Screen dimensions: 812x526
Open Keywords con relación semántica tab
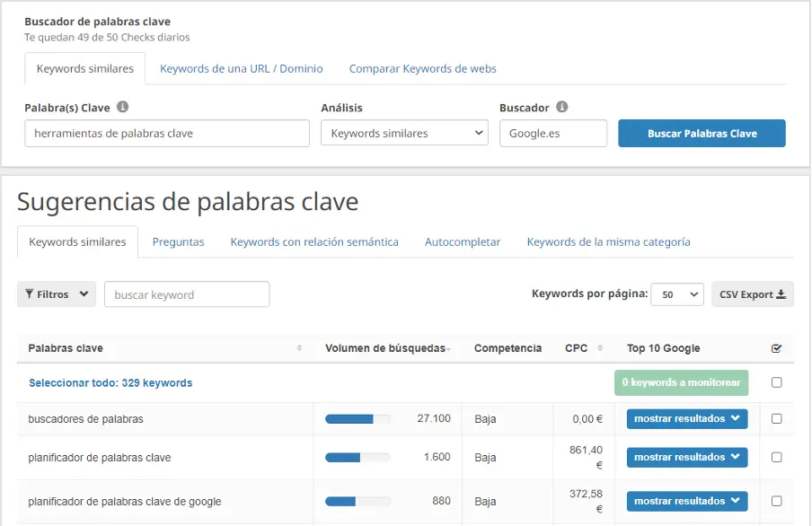click(314, 241)
